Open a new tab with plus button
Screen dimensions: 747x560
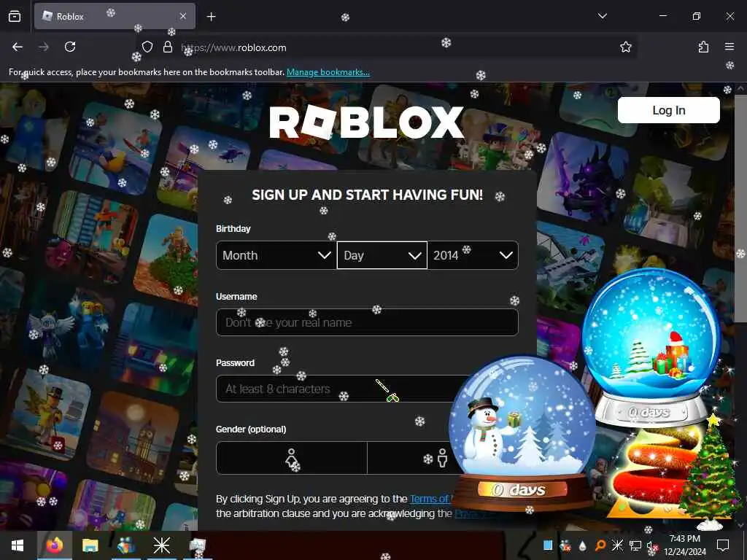click(211, 17)
